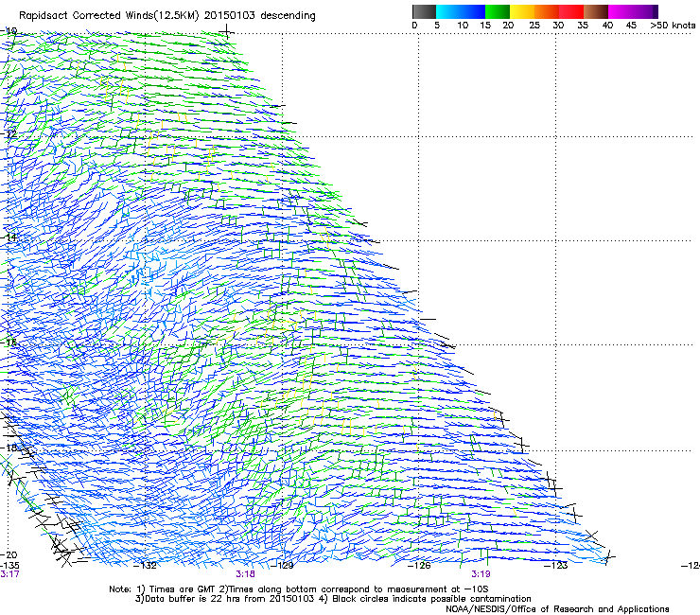The width and height of the screenshot is (700, 615).
Task: Click the 'Data buffer is 22 hrs' note line
Action: coord(334,599)
